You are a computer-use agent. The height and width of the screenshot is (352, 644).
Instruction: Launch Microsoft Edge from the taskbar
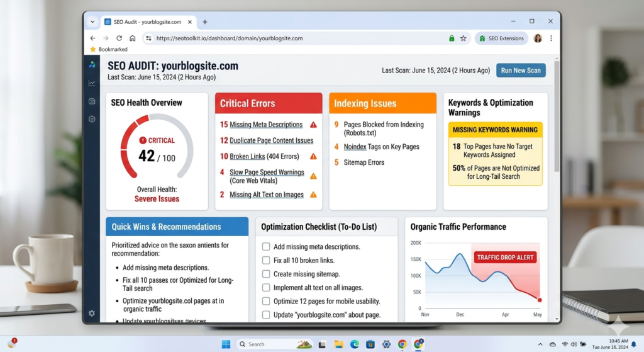point(355,344)
